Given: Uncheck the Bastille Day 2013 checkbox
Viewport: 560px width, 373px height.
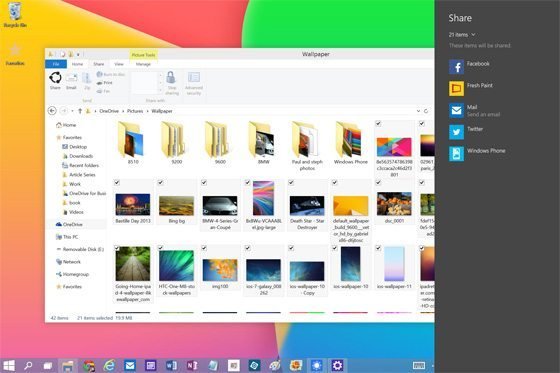Looking at the screenshot, I should coord(117,183).
